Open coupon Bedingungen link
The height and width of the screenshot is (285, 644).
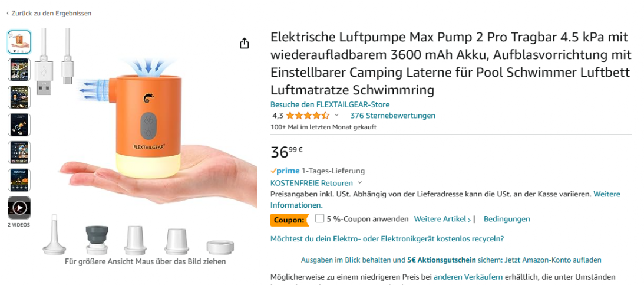(x=507, y=219)
